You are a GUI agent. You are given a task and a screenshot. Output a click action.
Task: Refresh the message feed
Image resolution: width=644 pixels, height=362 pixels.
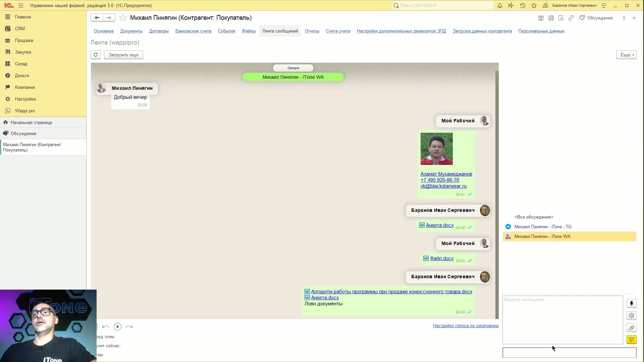[x=96, y=55]
